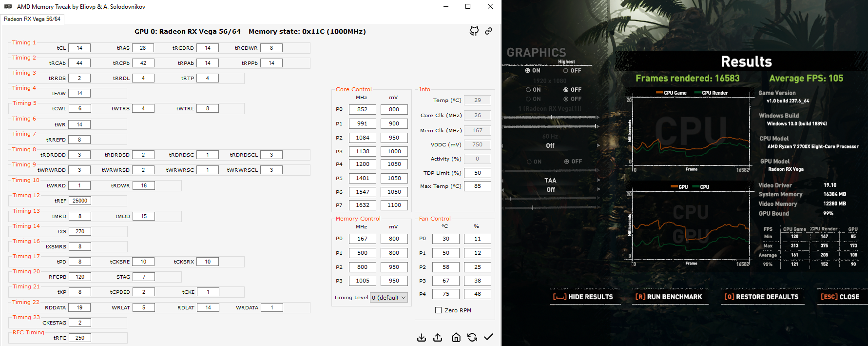Apply changes with the checkmark icon

tap(488, 337)
